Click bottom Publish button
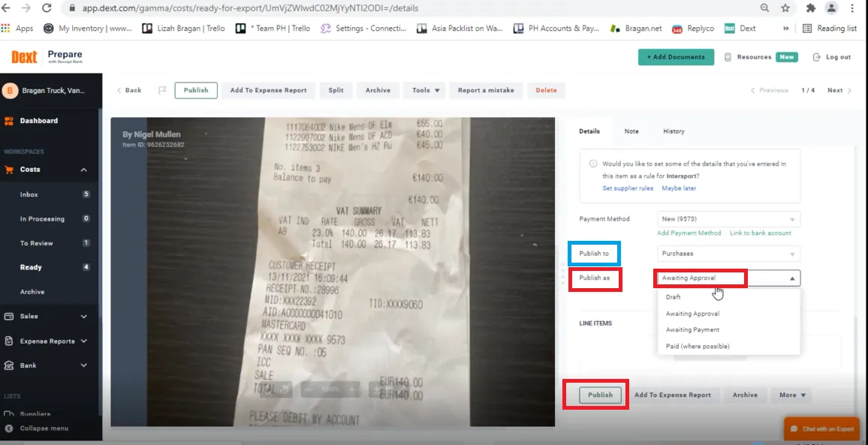Screen dimensions: 868x445 click(600, 395)
